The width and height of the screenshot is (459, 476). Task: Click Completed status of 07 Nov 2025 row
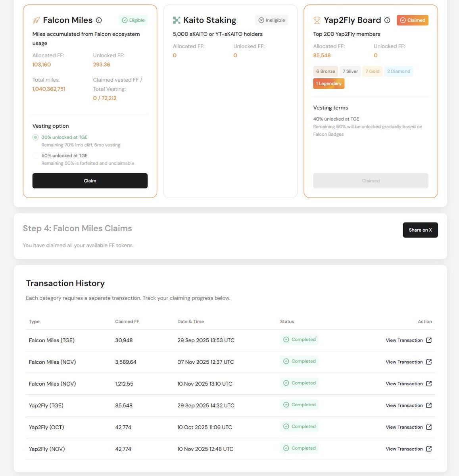299,361
